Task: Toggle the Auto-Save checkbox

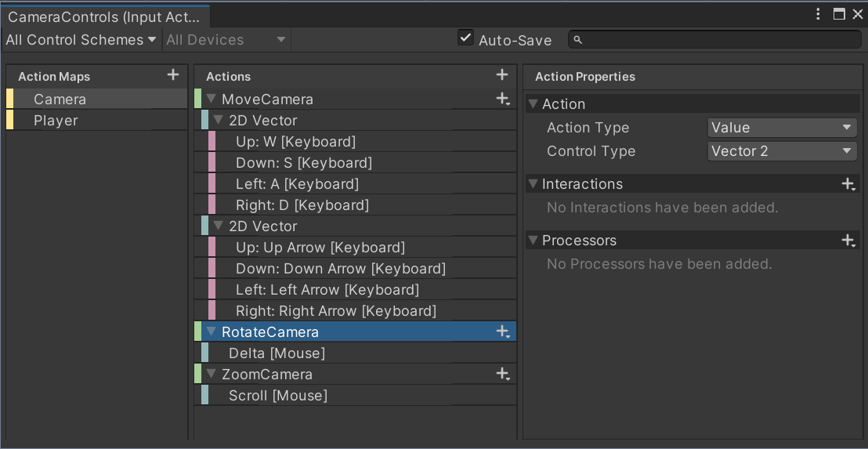Action: [466, 38]
